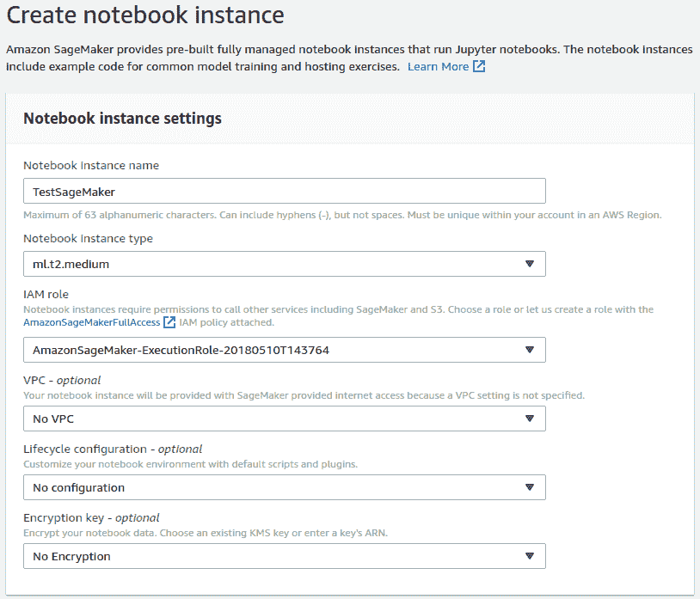Expand the AmazonSageMaker-ExecutionRole IAM role selector

tap(285, 350)
